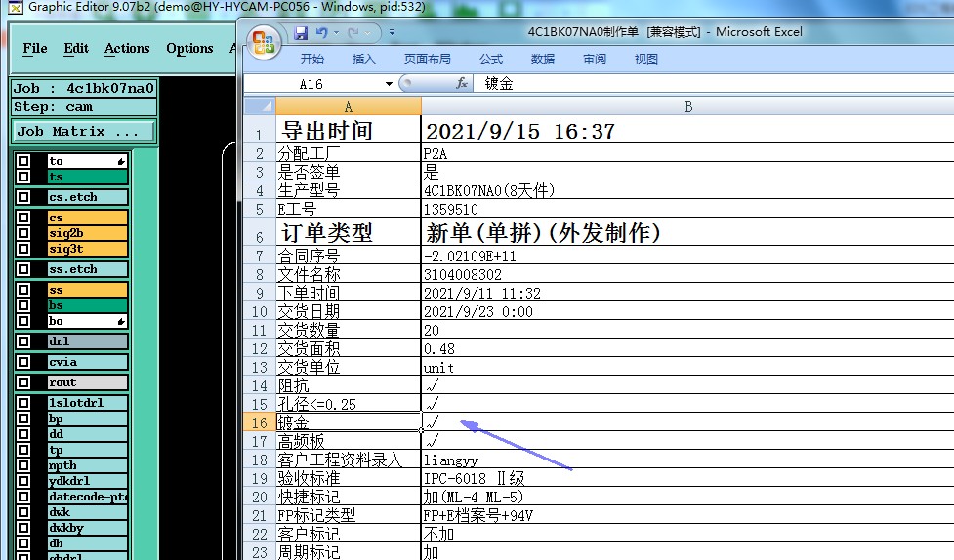This screenshot has width=954, height=560.
Task: Click the Redo icon in Excel toolbar
Action: tap(353, 33)
